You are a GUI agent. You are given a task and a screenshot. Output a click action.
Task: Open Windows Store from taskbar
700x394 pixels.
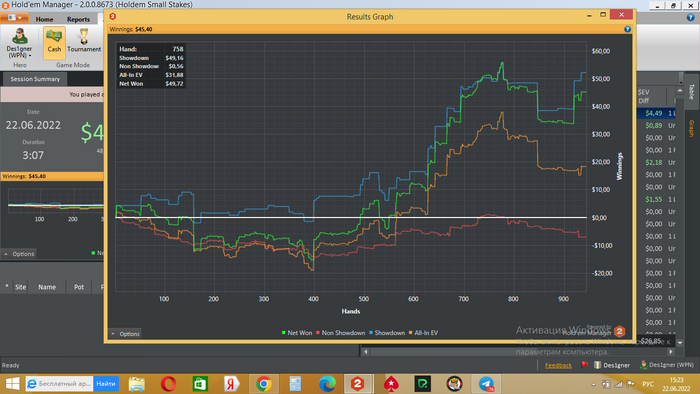(200, 384)
